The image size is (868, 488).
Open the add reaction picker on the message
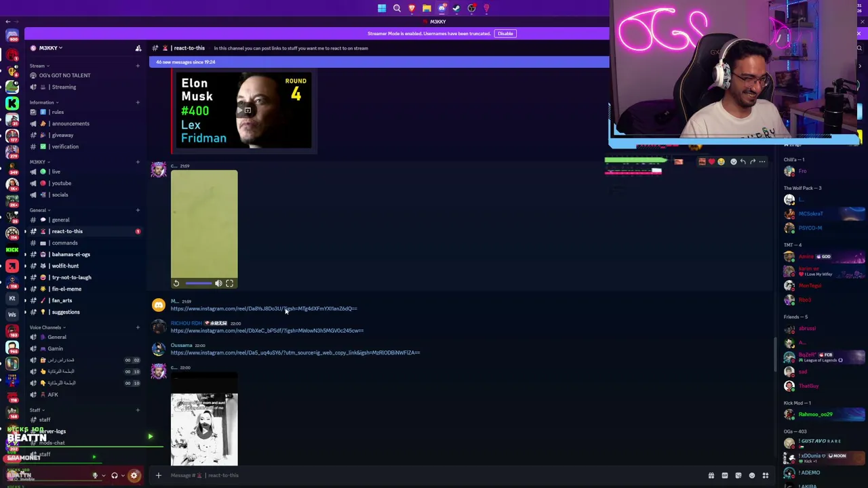point(733,162)
